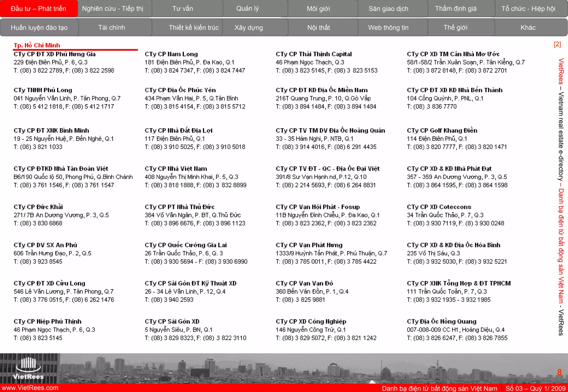Select CTy CP Vạn Phát Hưng
The height and width of the screenshot is (392, 568).
309,245
